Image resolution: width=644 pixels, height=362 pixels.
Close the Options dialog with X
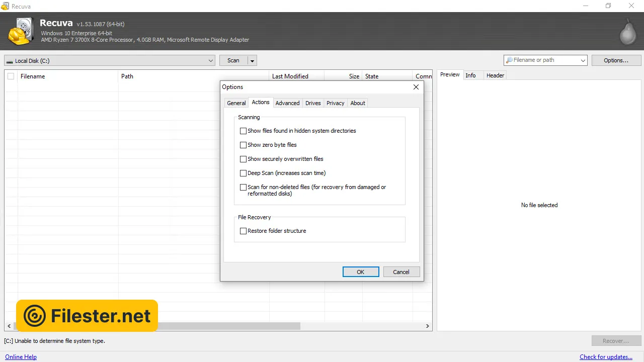[416, 87]
